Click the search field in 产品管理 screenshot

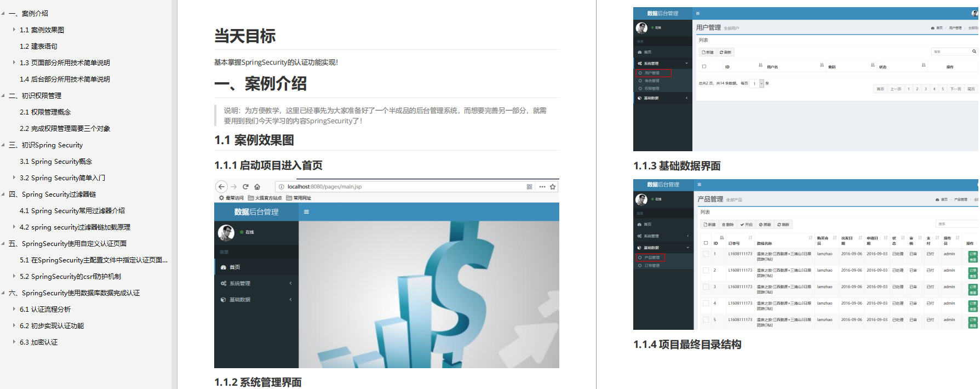tap(957, 224)
